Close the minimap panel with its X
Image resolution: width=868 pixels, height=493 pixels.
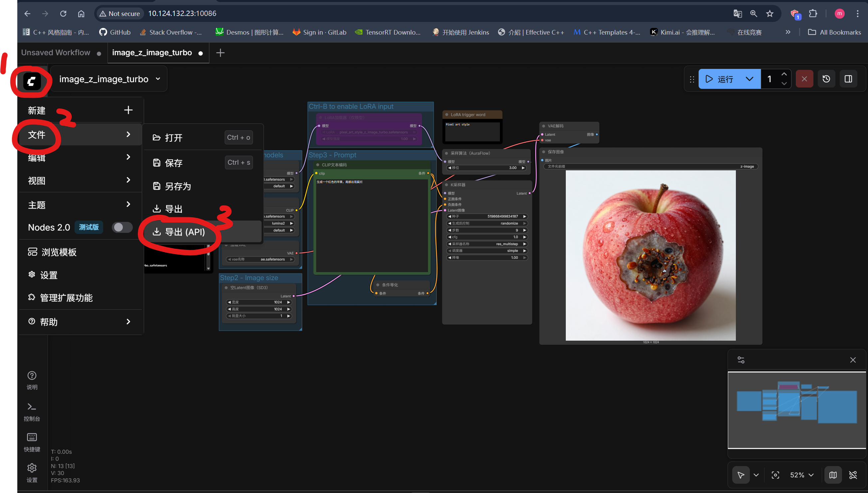pyautogui.click(x=853, y=360)
